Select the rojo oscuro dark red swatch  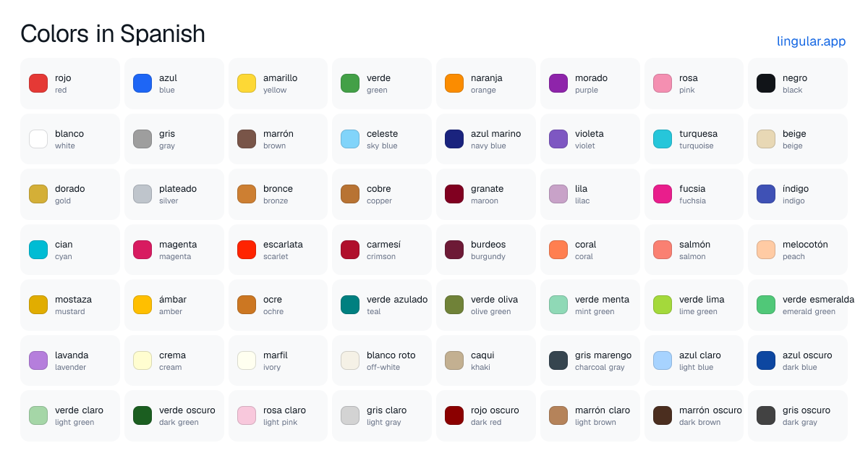pyautogui.click(x=454, y=415)
